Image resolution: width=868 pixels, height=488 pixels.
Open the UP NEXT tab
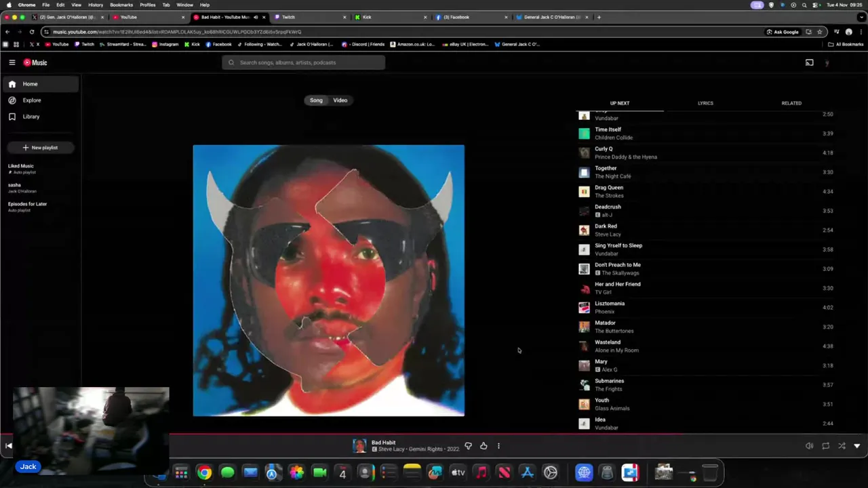pos(620,103)
